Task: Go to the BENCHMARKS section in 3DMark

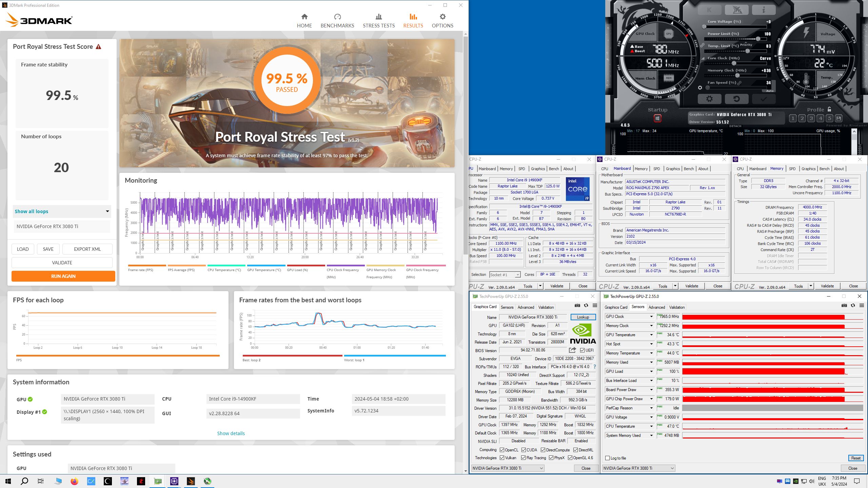Action: pos(337,21)
